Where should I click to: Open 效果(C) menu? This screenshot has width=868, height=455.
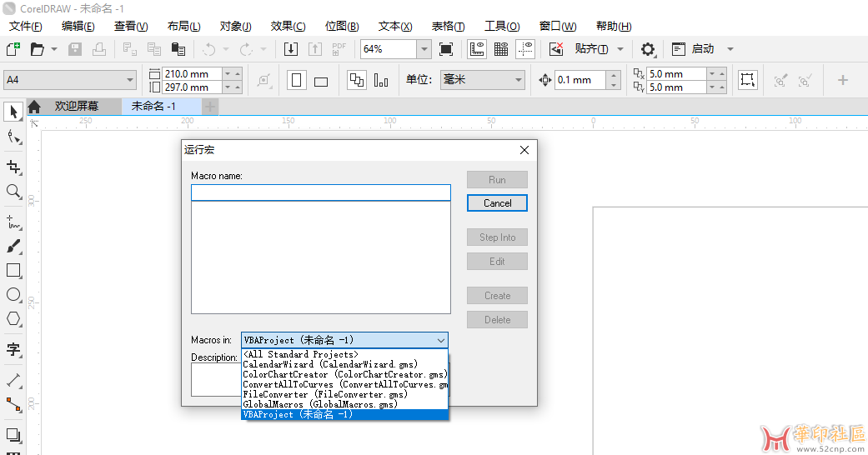288,26
